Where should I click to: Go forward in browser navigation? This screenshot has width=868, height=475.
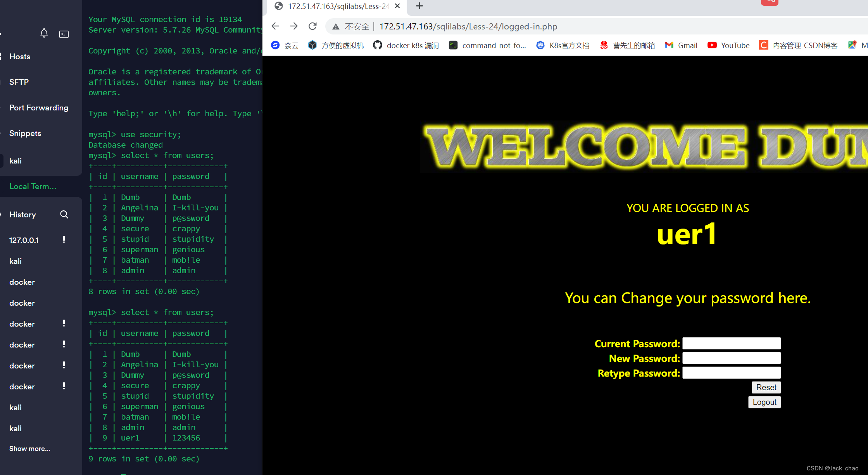pyautogui.click(x=294, y=26)
